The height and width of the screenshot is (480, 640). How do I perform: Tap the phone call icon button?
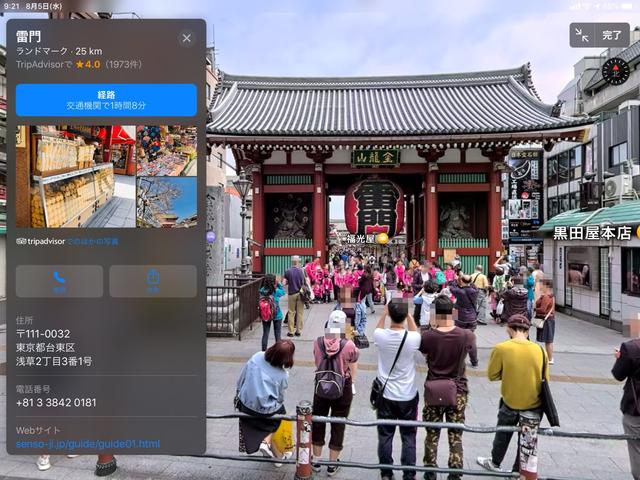59,281
